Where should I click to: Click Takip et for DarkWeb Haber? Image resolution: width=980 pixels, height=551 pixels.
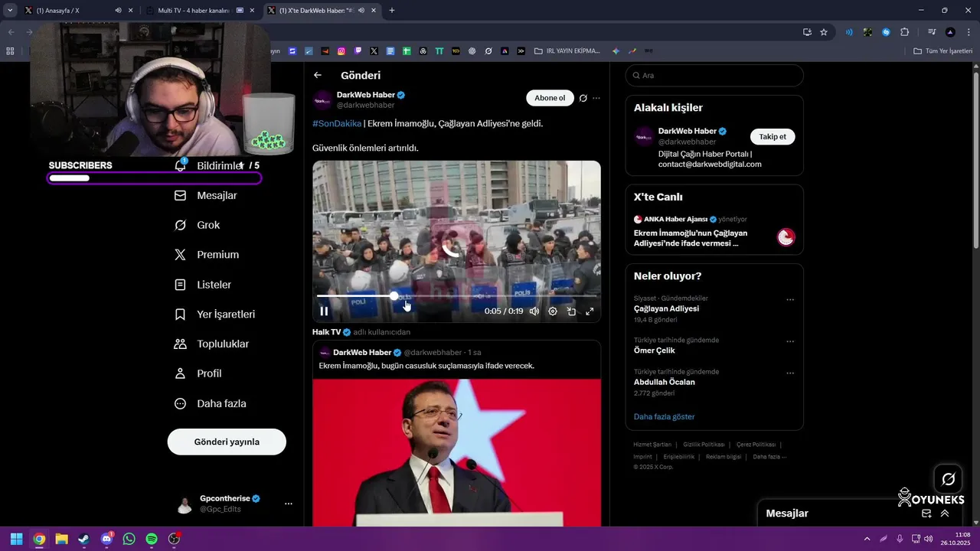pos(773,136)
